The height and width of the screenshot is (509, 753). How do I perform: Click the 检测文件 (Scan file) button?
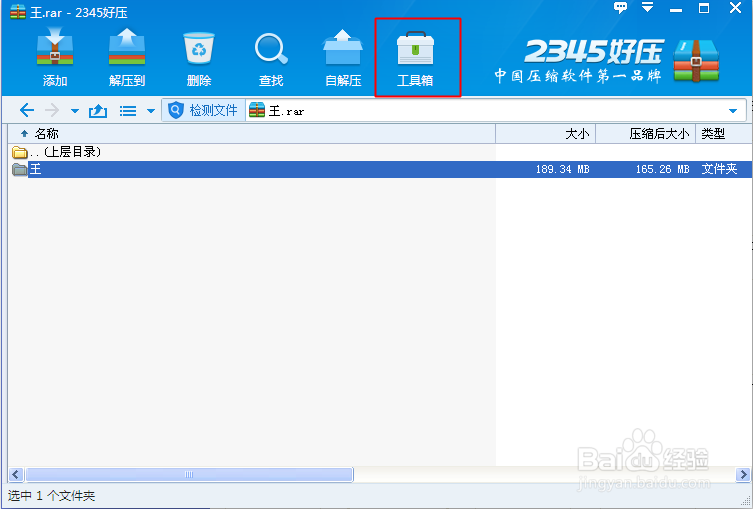point(203,111)
